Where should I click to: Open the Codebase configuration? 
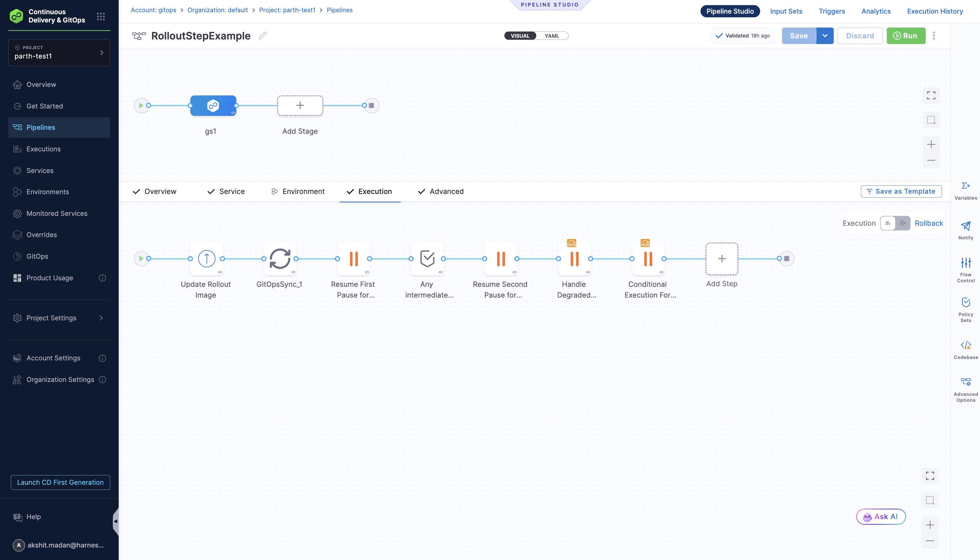[x=966, y=349]
